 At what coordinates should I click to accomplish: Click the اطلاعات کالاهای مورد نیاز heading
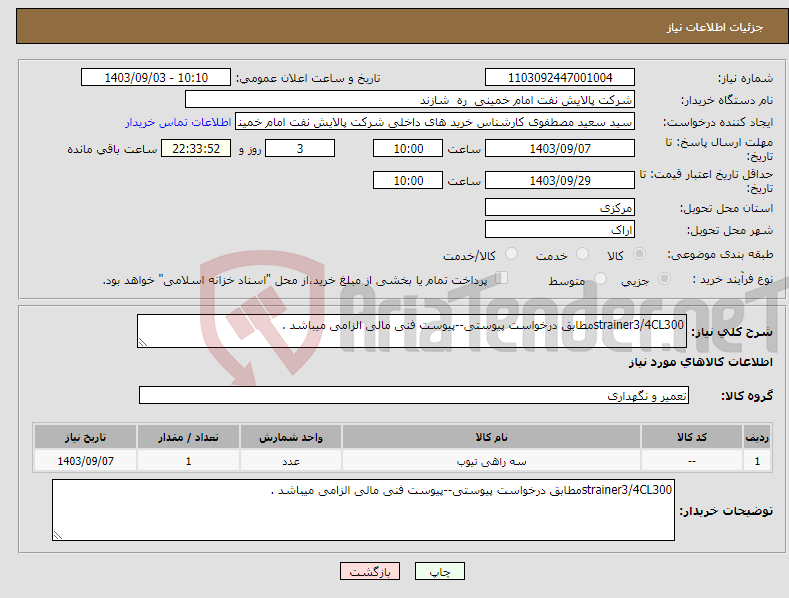[x=700, y=362]
